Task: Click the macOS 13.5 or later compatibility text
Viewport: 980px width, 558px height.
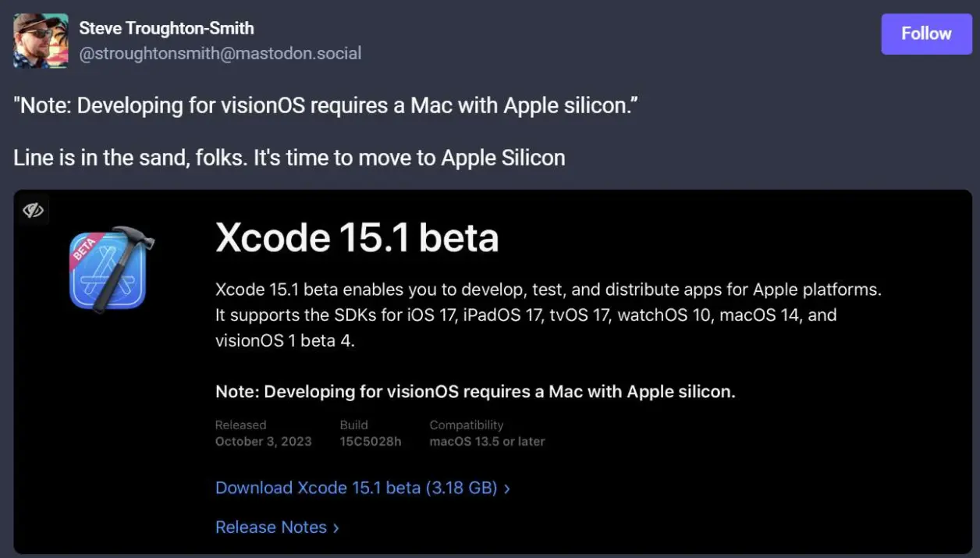Action: [487, 442]
